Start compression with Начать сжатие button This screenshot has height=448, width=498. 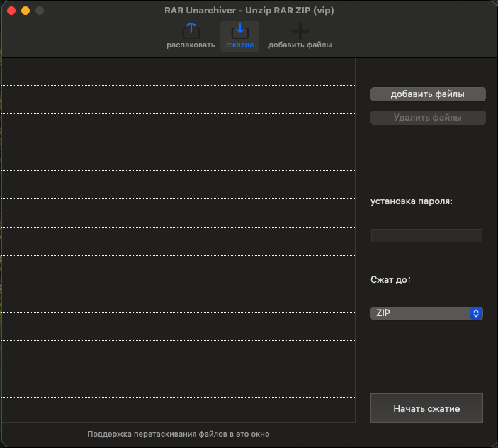point(426,408)
